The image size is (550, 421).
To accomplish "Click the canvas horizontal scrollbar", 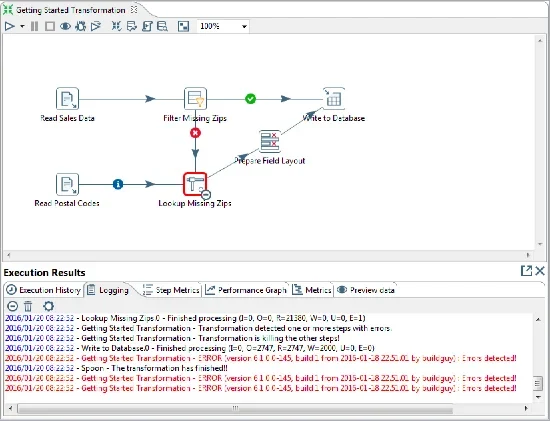I will point(268,255).
